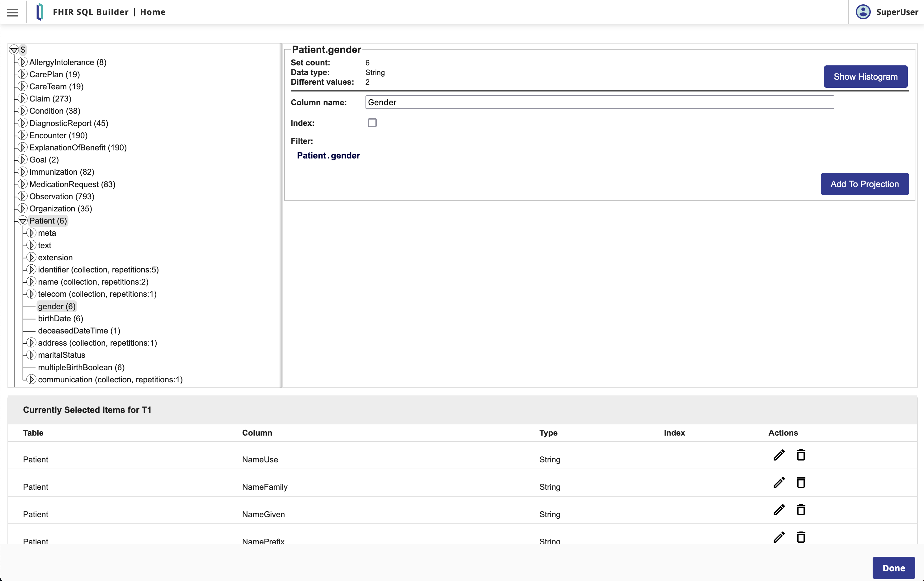Expand the name collection under Patient
924x581 pixels.
coord(32,282)
